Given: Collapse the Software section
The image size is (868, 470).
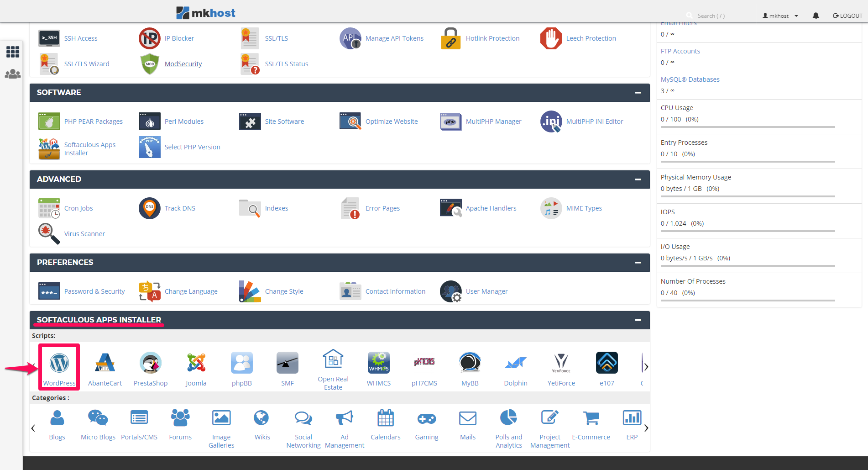Looking at the screenshot, I should pyautogui.click(x=638, y=93).
